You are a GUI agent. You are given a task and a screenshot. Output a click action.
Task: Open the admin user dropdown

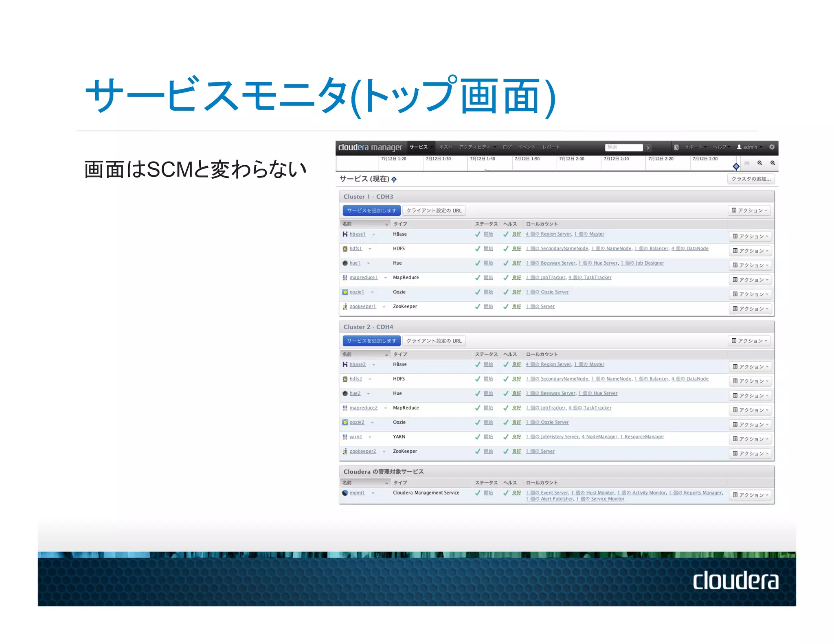pos(750,147)
